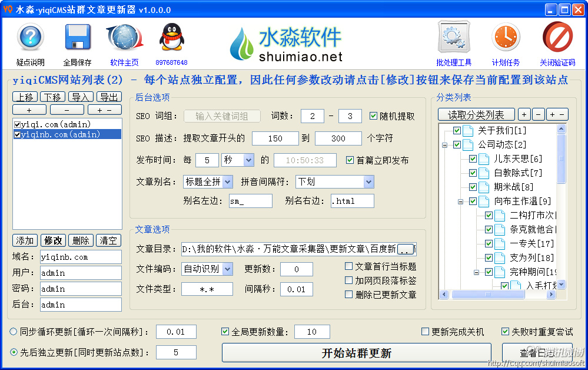This screenshot has height=370, width=588.
Task: Enable 加网页段落标签 checkbox
Action: (349, 280)
